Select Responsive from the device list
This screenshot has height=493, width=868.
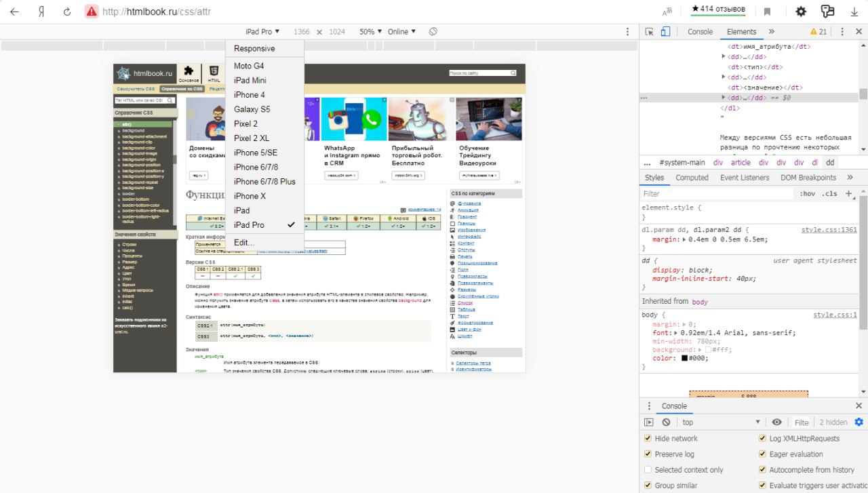coord(265,49)
